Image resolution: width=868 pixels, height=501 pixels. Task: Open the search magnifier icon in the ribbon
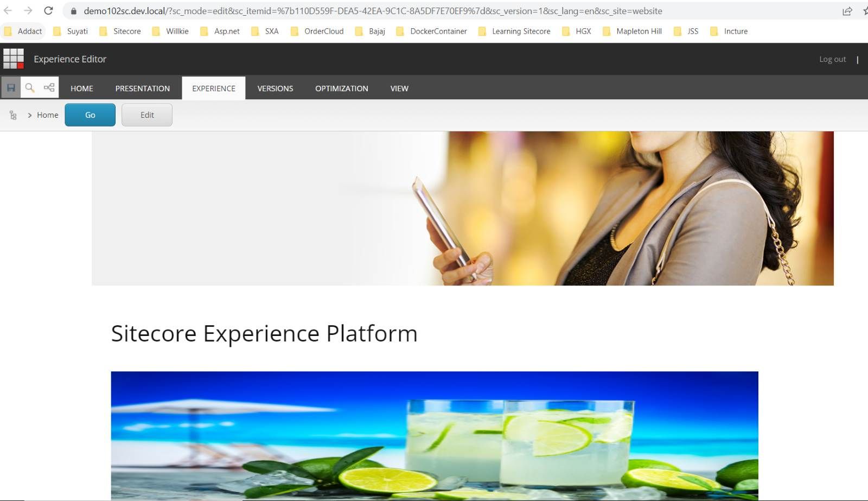30,87
